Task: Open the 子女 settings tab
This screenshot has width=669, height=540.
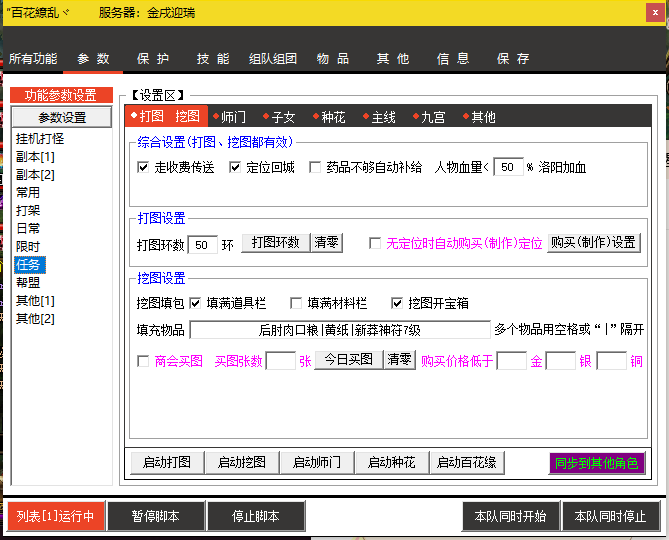Action: coord(279,116)
